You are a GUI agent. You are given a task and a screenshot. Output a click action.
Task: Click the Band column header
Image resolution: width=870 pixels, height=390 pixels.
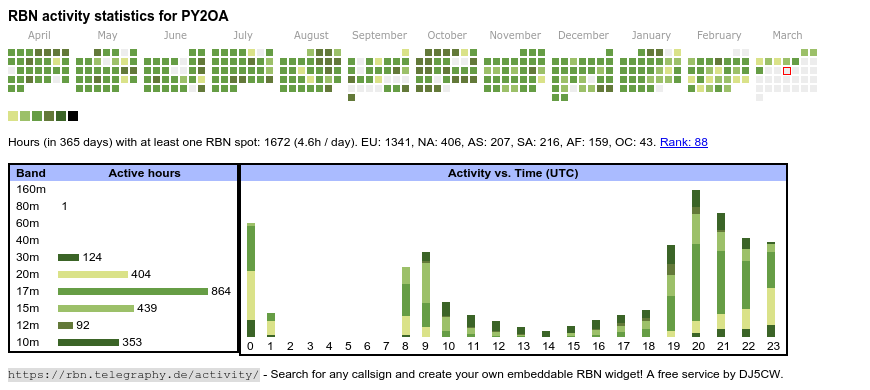coord(31,173)
